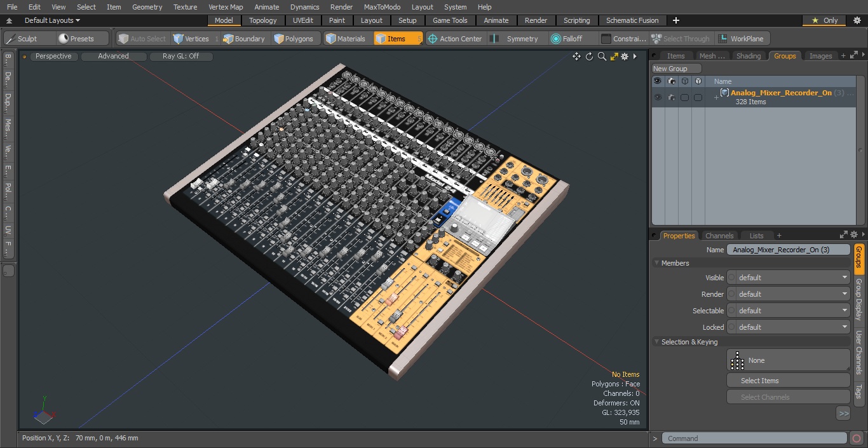Click the eye column header icon
868x448 pixels.
(658, 81)
